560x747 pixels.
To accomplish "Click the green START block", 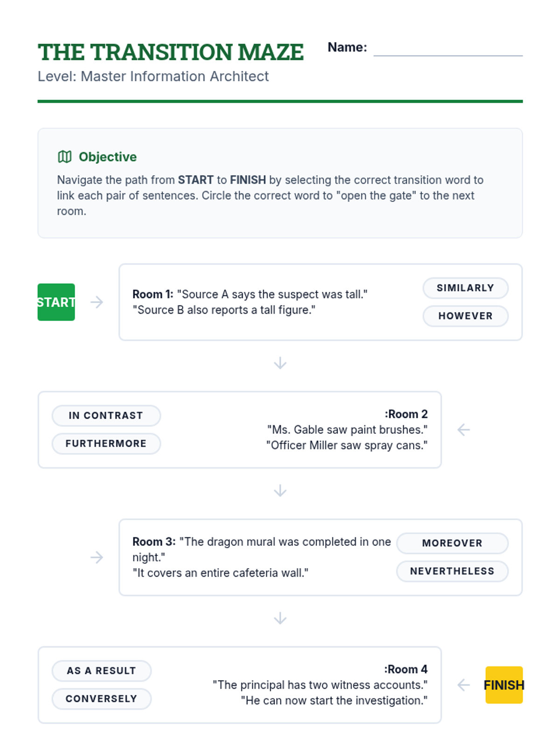I will (x=56, y=302).
